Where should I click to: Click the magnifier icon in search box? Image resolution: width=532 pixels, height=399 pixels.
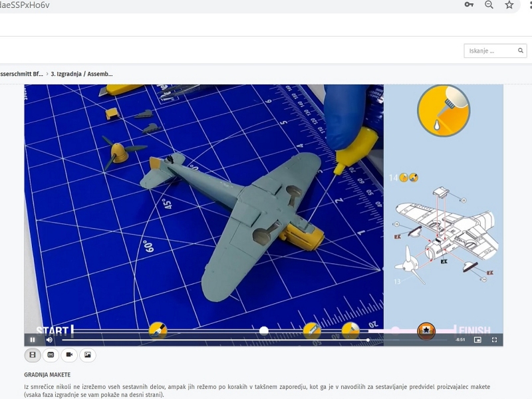click(x=520, y=51)
